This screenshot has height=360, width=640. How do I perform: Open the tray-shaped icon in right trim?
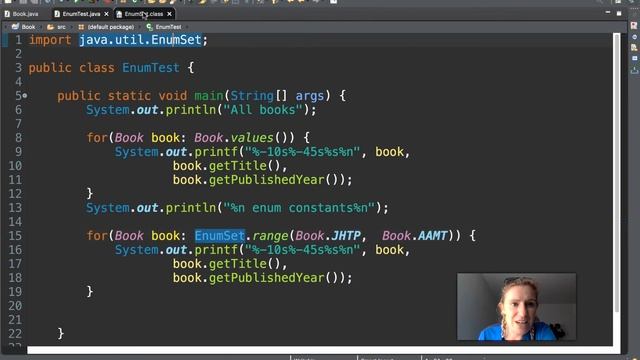pos(634,70)
